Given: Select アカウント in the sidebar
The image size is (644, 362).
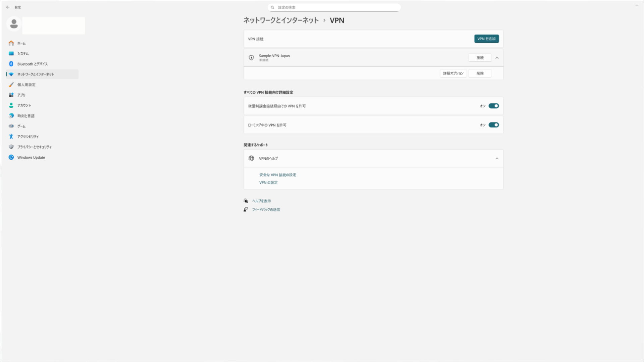Looking at the screenshot, I should point(24,105).
